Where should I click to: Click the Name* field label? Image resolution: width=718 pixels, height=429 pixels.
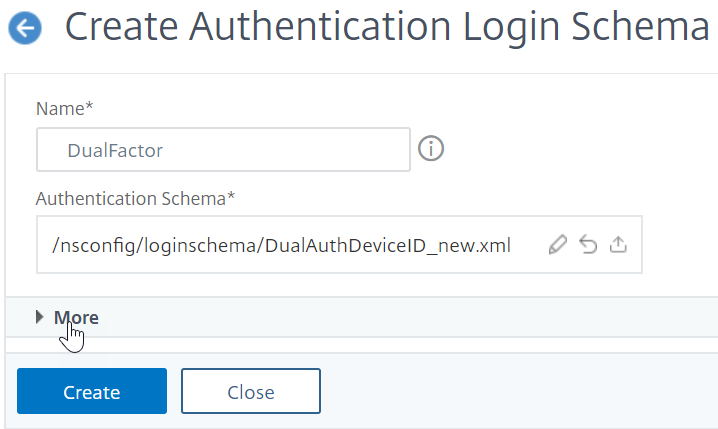coord(65,109)
